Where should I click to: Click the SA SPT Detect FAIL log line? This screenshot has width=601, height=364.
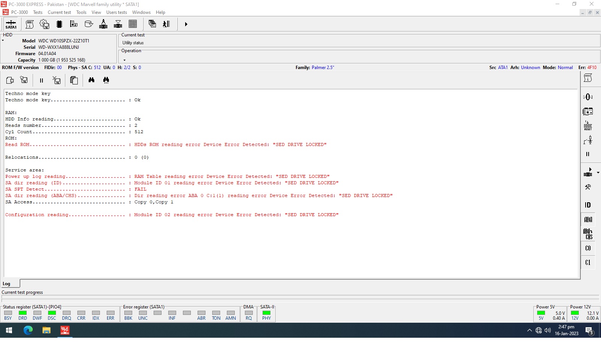tap(76, 190)
